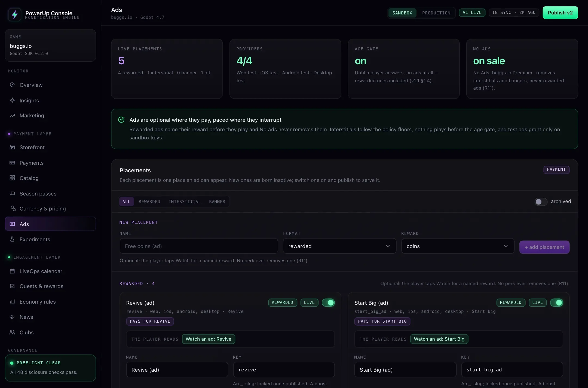The width and height of the screenshot is (588, 388).
Task: Click the V1 LIVE version badge
Action: click(x=472, y=13)
